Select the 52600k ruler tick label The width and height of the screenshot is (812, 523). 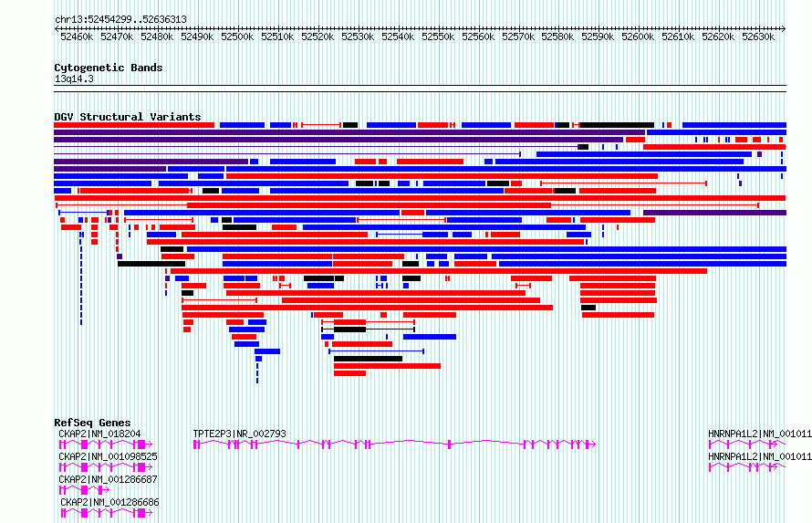pos(638,37)
